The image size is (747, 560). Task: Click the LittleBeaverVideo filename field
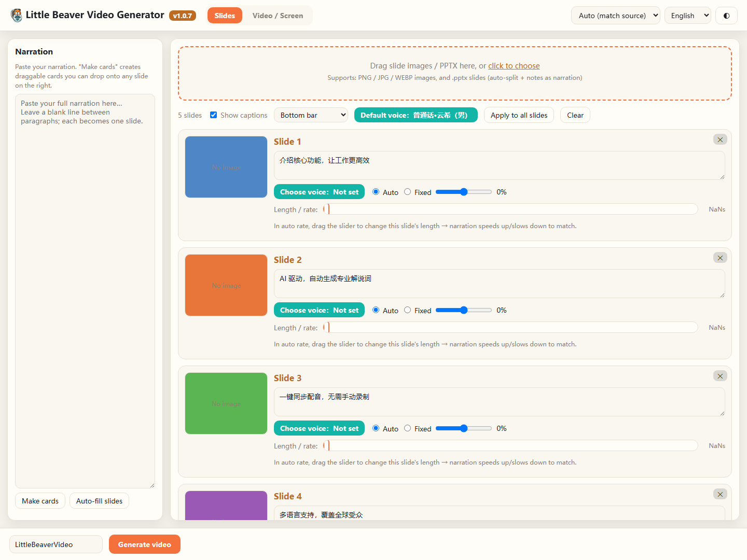click(56, 544)
